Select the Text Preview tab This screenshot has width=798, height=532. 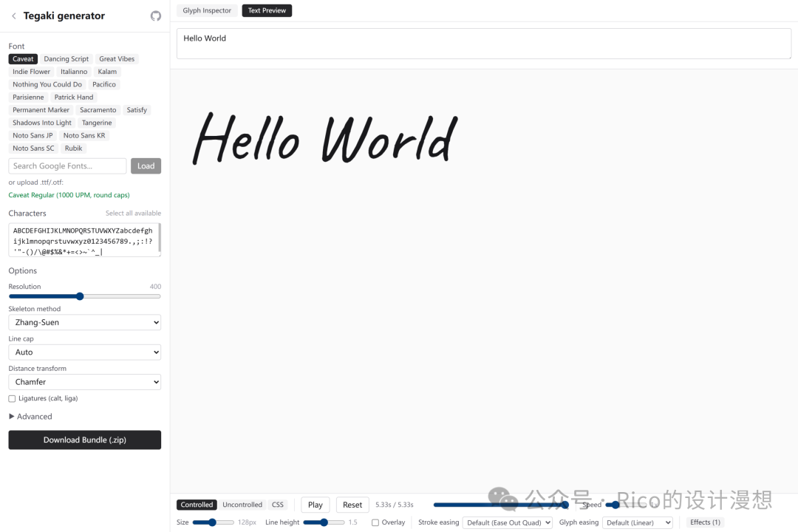point(267,10)
